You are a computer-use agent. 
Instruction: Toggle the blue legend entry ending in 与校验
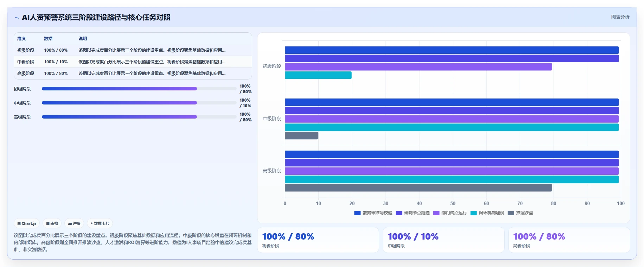[373, 213]
